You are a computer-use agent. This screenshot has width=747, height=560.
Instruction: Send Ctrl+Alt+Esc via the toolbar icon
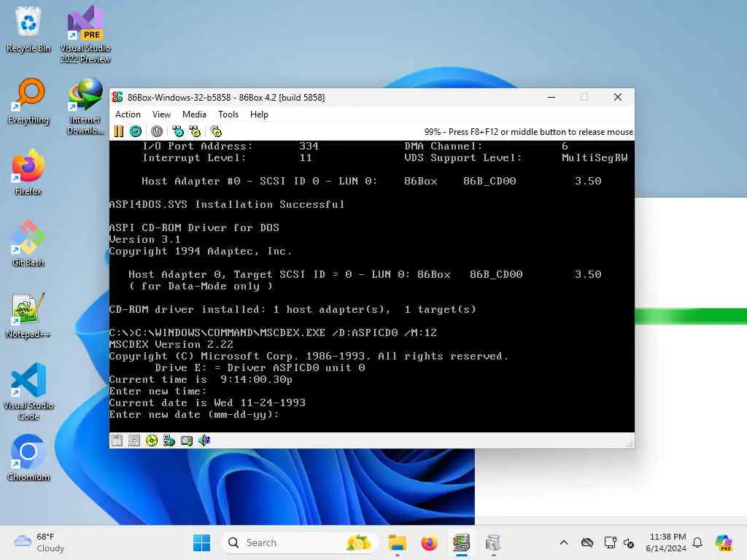(195, 131)
